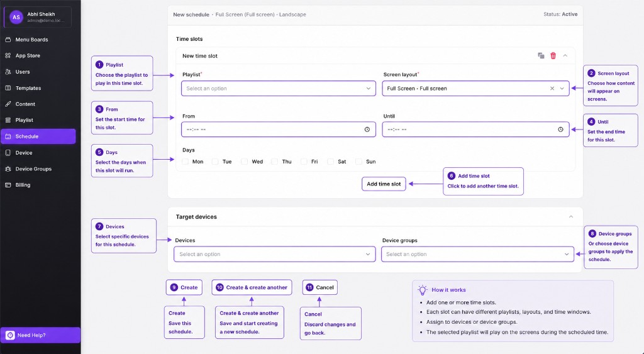Click the From time input field
644x354 pixels.
pos(279,130)
